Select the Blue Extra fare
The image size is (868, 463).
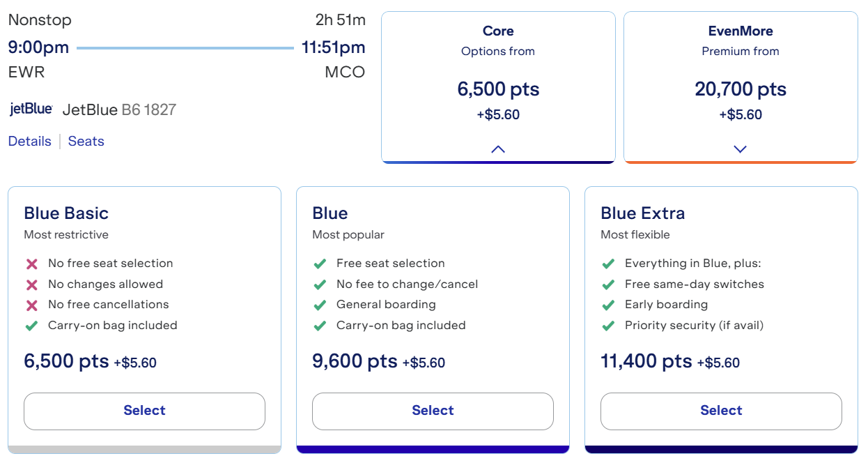[x=721, y=411]
